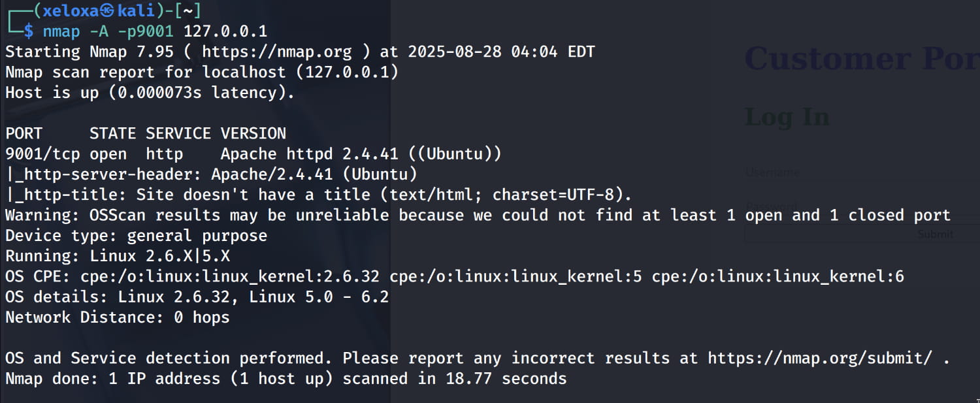The height and width of the screenshot is (403, 980).
Task: Click the 127.0.0.1 target in the command line
Action: pyautogui.click(x=225, y=31)
